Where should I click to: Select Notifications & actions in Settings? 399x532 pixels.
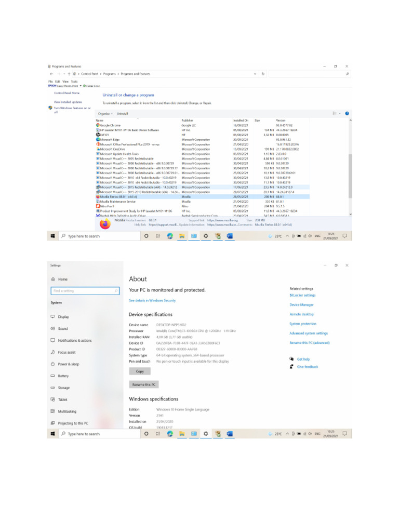75,340
